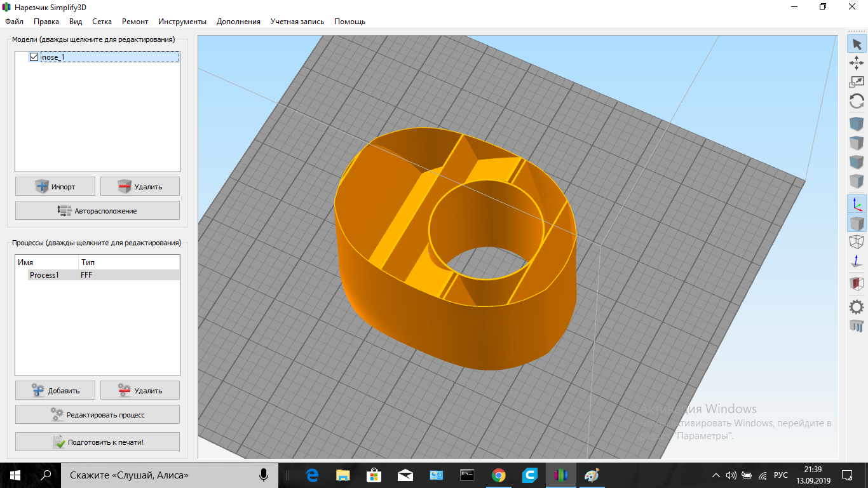Open Google Chrome from the taskbar

point(499,475)
